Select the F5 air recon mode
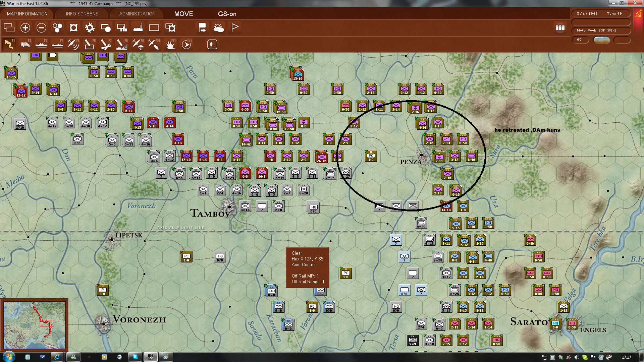This screenshot has height=362, width=644. pos(73,44)
